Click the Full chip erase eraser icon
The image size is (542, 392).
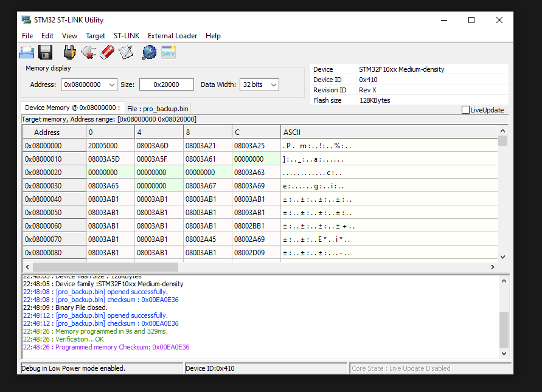(x=107, y=52)
